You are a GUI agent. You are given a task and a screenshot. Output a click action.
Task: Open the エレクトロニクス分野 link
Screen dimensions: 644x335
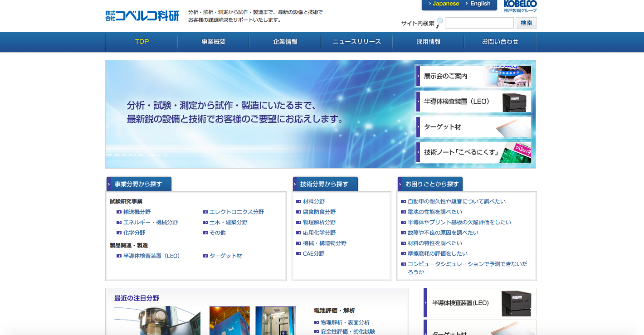pos(236,212)
